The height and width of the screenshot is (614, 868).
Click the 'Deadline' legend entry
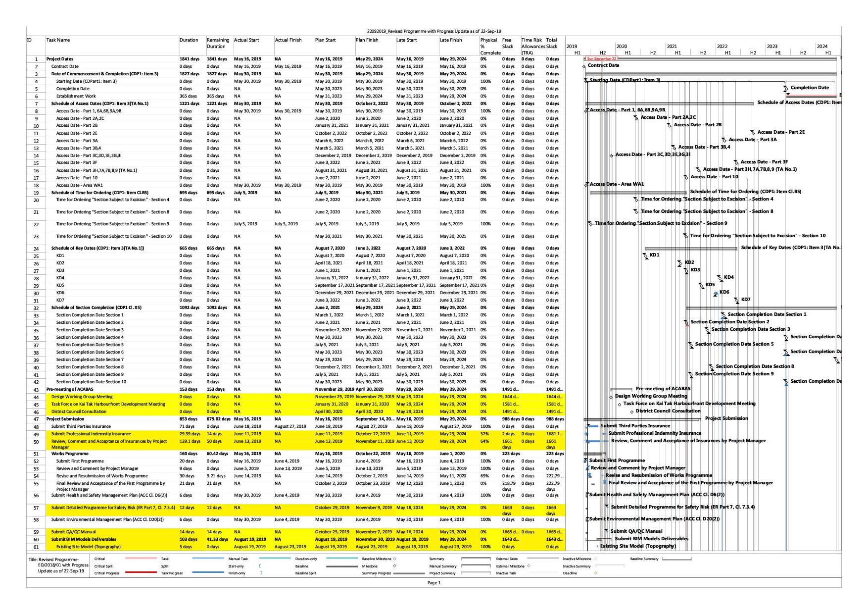click(570, 573)
